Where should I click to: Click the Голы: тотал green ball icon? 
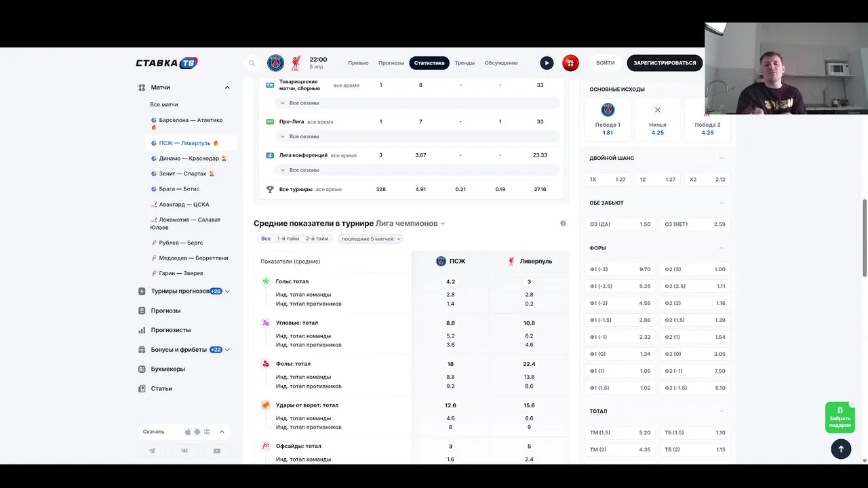(267, 281)
